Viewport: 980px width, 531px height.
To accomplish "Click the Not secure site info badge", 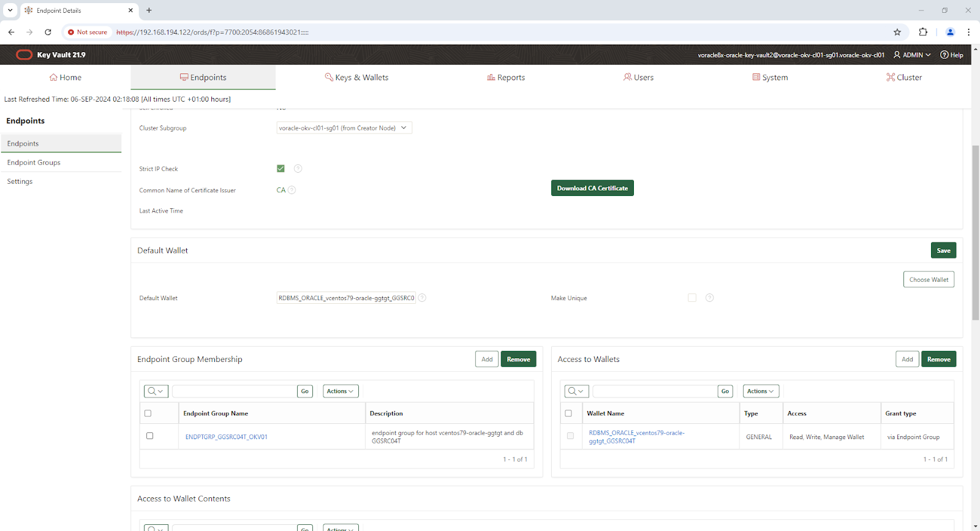I will click(x=88, y=32).
